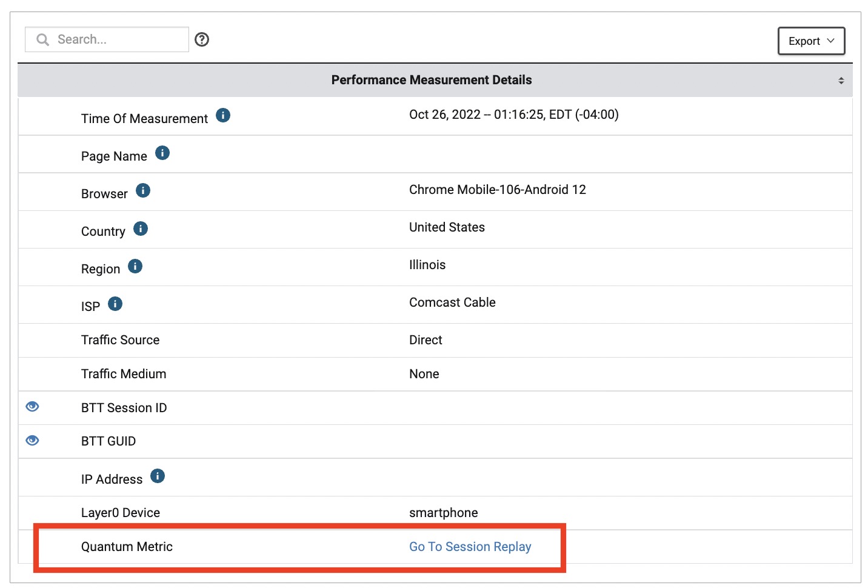Select the Oct 26, 2022 timestamp value
The height and width of the screenshot is (588, 868).
pos(513,115)
